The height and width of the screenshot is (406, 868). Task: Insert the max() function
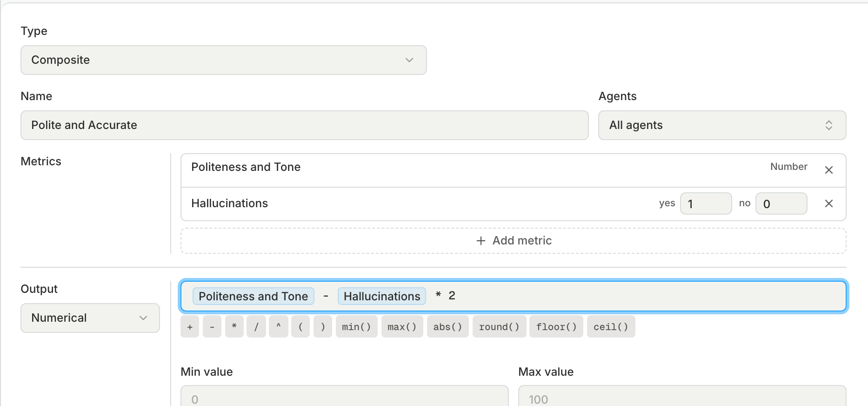[x=402, y=326]
